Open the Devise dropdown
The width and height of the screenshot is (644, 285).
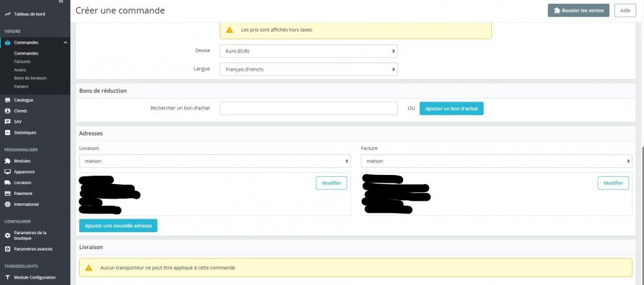pyautogui.click(x=308, y=51)
